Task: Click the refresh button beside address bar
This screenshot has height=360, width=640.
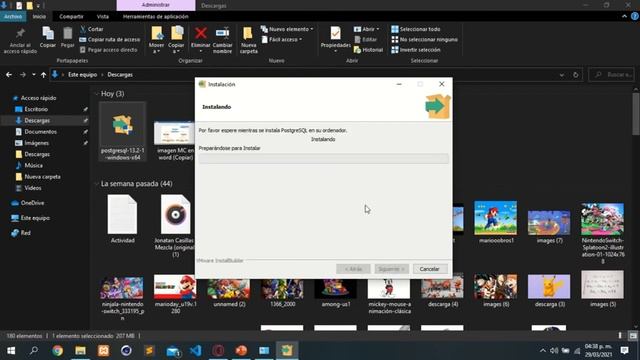Action: coord(576,75)
